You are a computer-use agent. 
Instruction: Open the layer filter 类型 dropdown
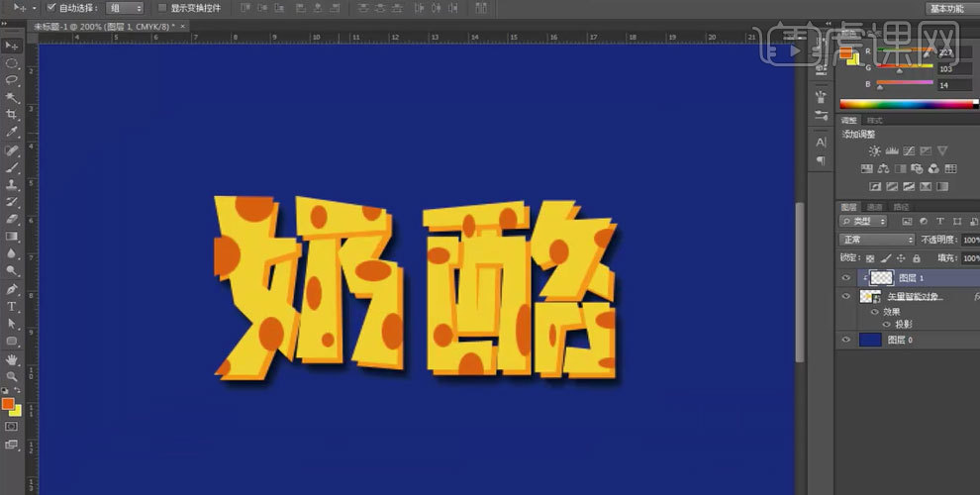point(863,221)
